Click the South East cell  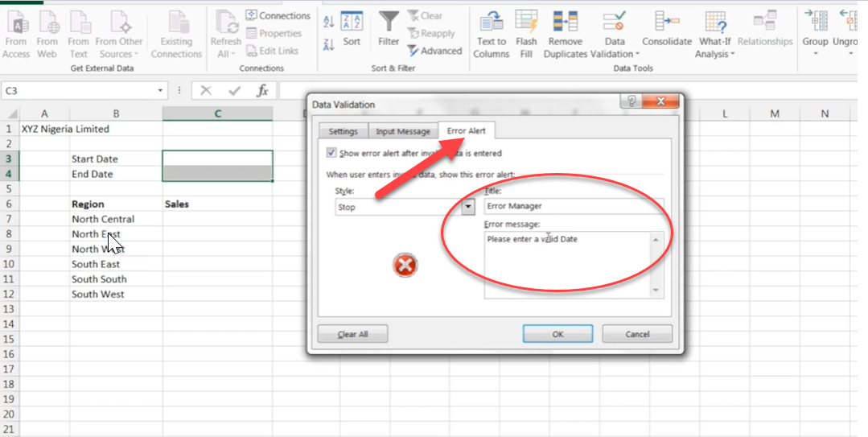[x=116, y=264]
